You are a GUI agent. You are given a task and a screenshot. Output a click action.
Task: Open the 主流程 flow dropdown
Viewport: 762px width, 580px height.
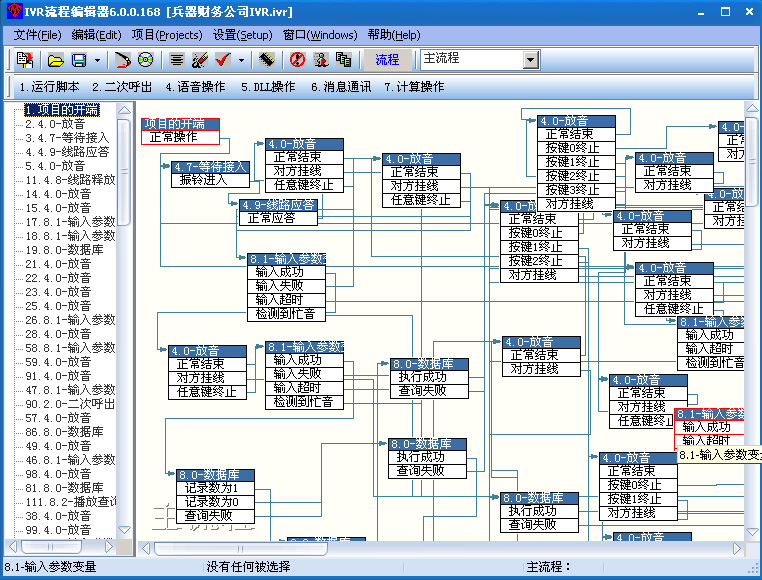[x=530, y=60]
